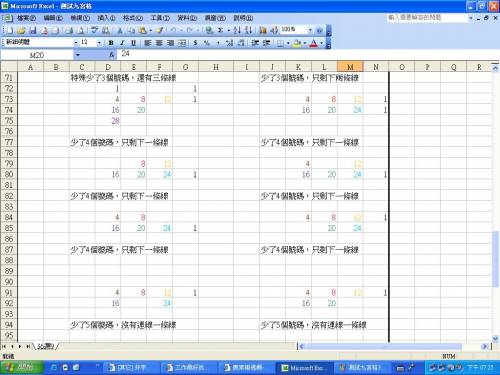Toggle Underline formatting button
Image resolution: width=500 pixels, height=375 pixels.
click(133, 43)
